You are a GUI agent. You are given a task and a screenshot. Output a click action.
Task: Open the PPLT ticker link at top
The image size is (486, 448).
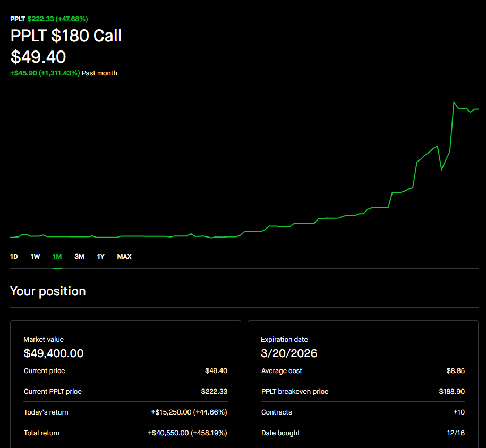coord(18,19)
